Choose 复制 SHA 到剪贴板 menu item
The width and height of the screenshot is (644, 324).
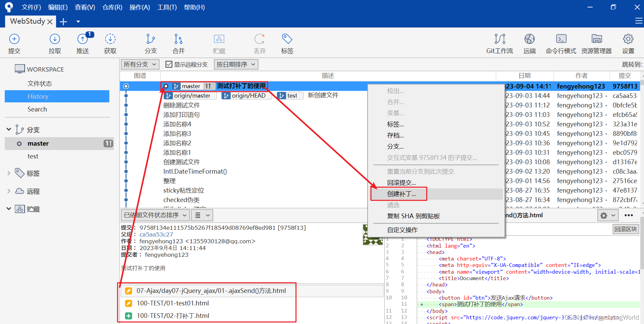(x=436, y=216)
